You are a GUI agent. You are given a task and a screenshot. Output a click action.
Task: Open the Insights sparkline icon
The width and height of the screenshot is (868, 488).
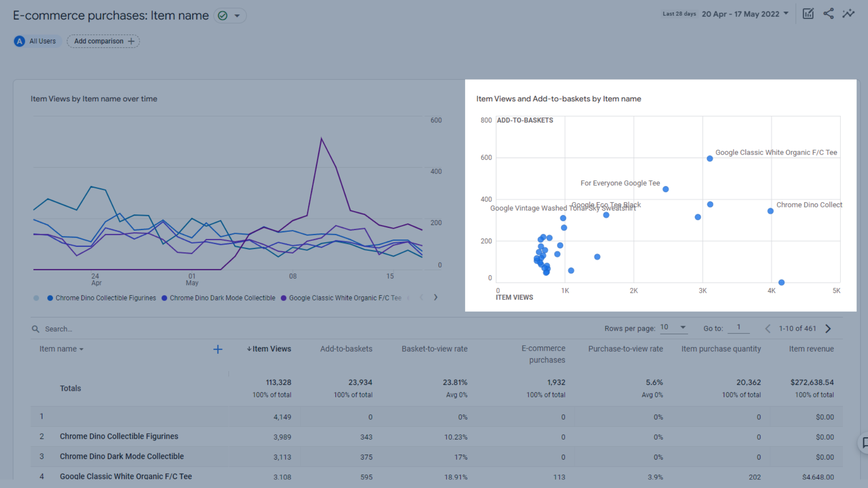coord(849,14)
